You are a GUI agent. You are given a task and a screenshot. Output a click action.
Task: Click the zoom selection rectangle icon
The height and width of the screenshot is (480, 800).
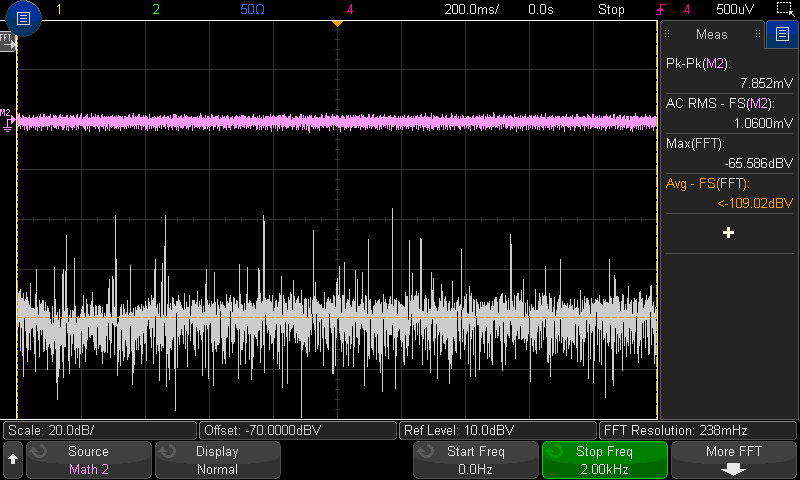(785, 9)
